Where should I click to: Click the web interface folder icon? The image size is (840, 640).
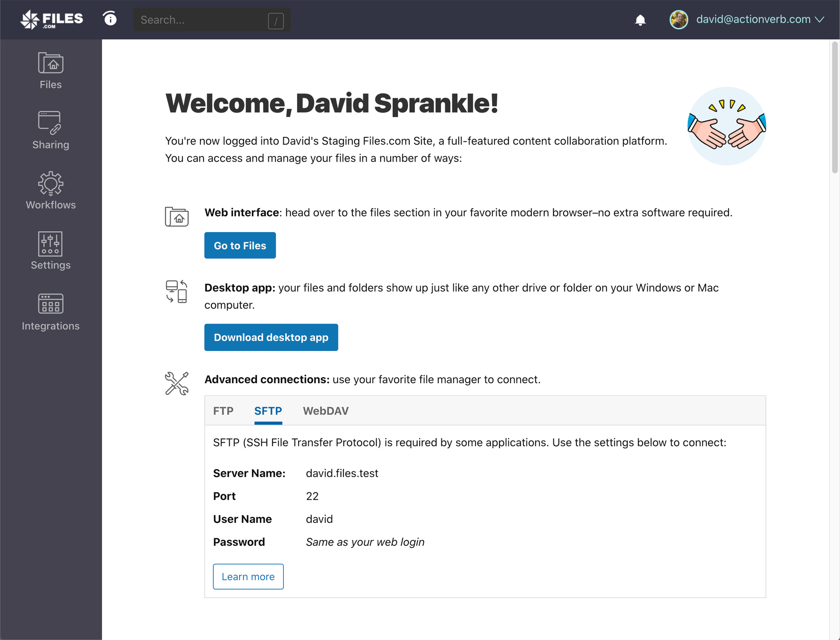[177, 217]
